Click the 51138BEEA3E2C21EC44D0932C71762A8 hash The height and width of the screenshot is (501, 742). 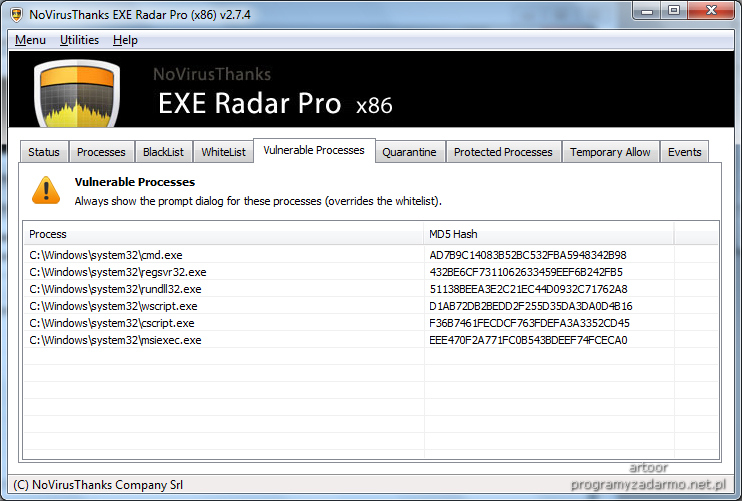coord(528,289)
